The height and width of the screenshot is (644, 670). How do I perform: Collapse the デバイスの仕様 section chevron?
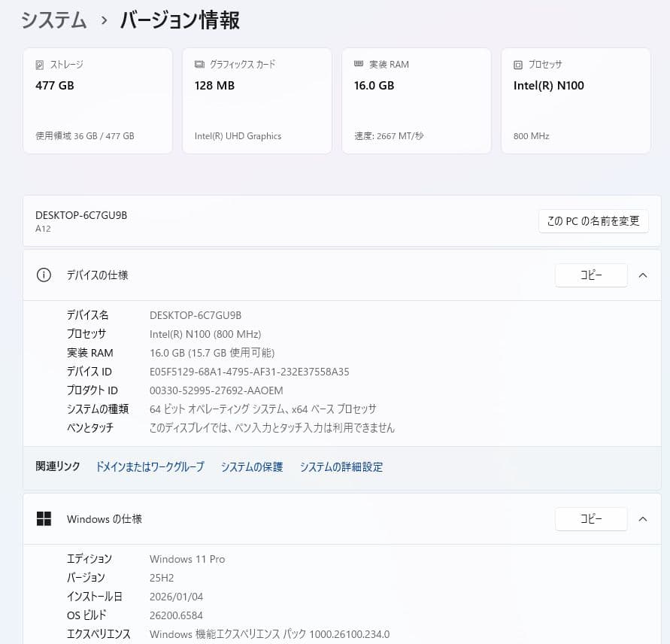click(x=643, y=275)
